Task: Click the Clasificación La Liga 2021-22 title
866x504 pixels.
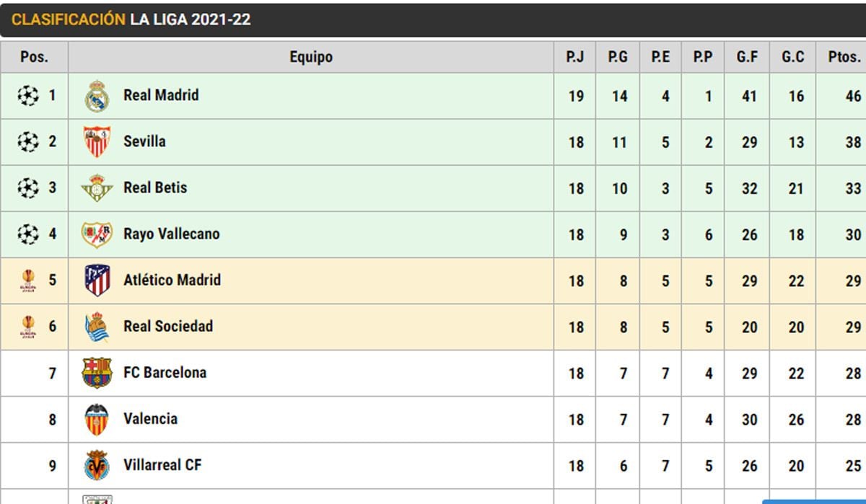Action: (131, 19)
